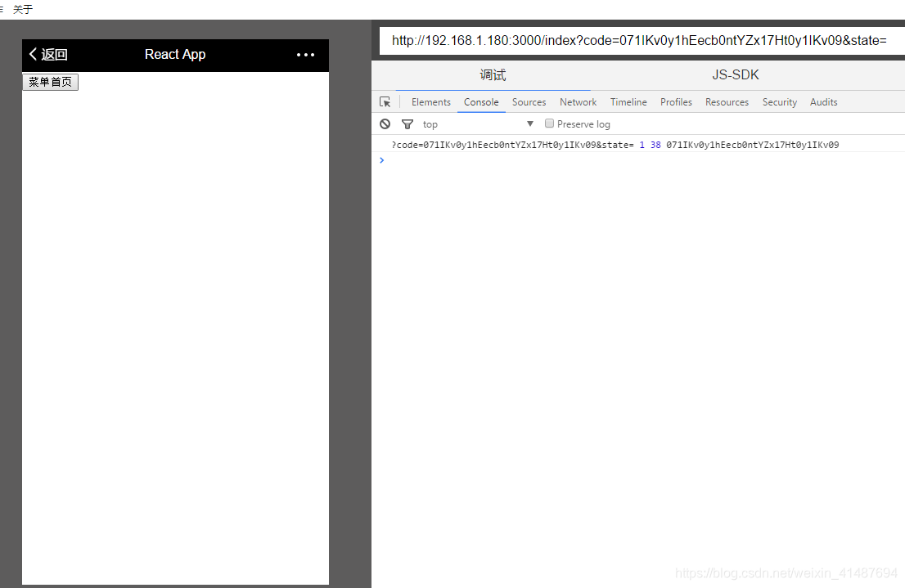Go to the Profiles tab

click(x=676, y=102)
